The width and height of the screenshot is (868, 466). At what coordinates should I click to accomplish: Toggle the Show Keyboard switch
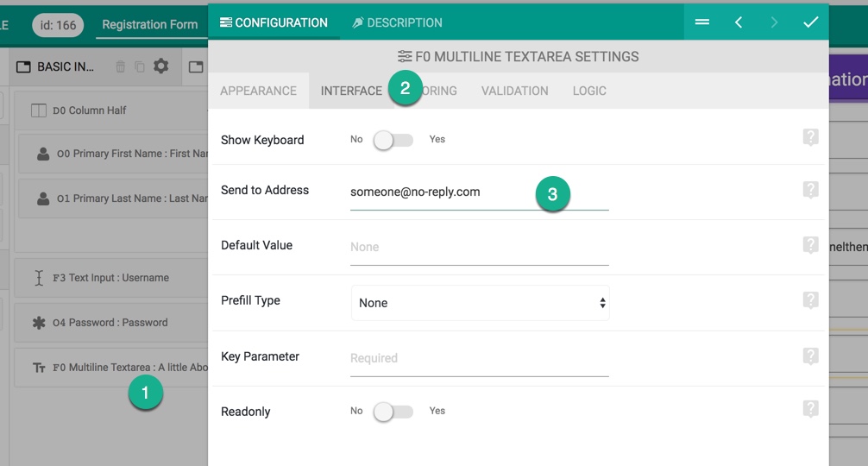tap(393, 140)
